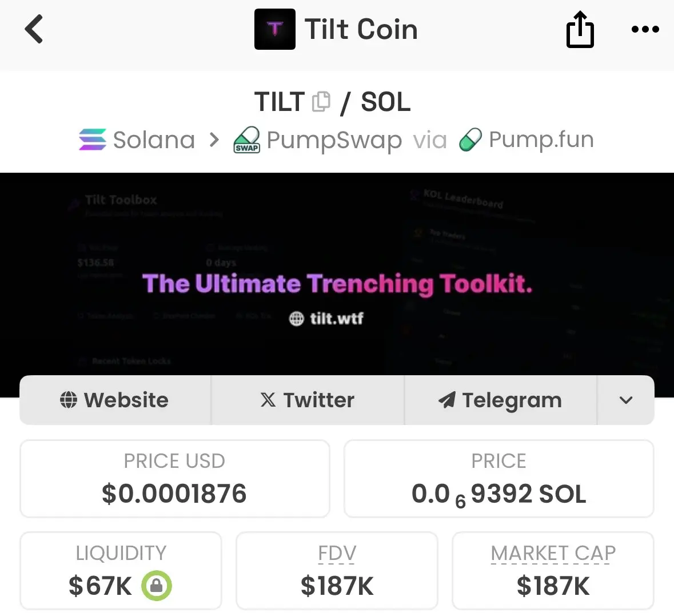Go back using the left arrow
The height and width of the screenshot is (616, 674).
tap(34, 29)
